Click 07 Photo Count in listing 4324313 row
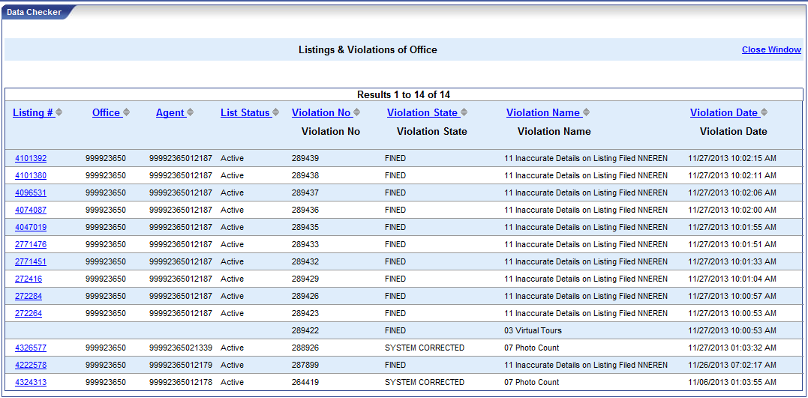Image resolution: width=808 pixels, height=398 pixels. click(532, 382)
